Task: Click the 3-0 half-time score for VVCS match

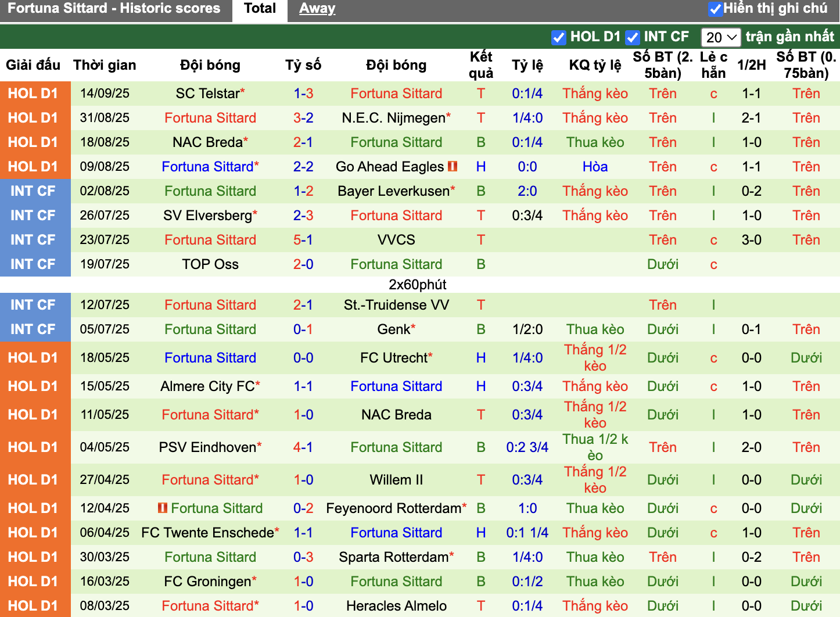Action: tap(752, 240)
